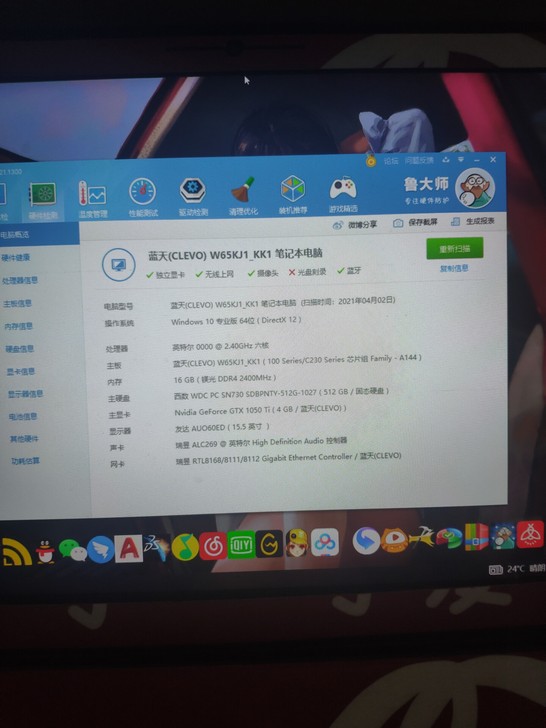546x728 pixels.
Task: Open orange TV play dock icon
Action: click(394, 540)
